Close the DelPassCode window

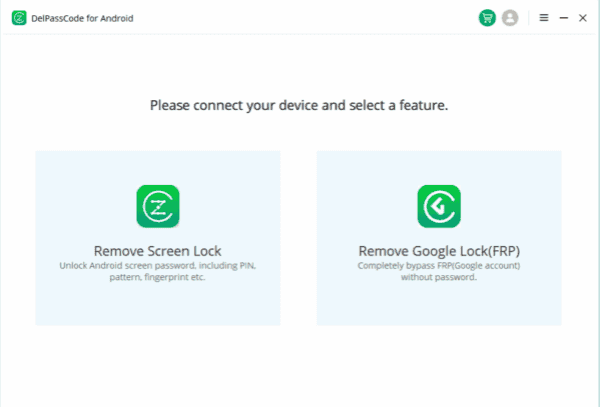pyautogui.click(x=583, y=18)
